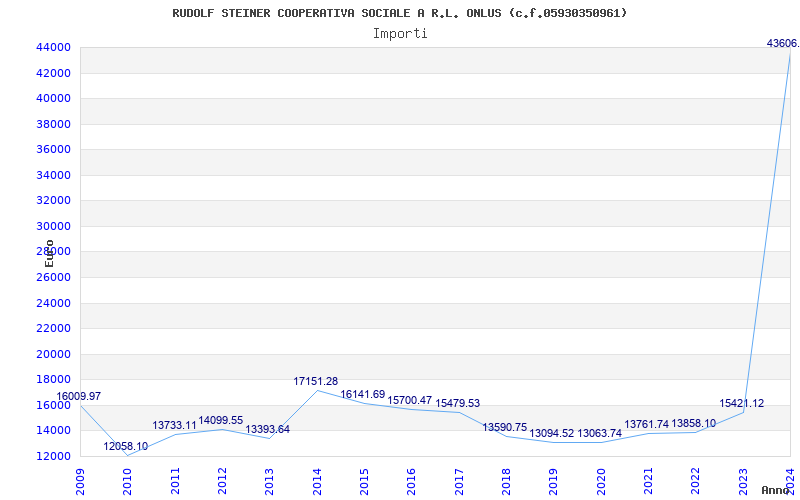Click the x-axis year 2020
The height and width of the screenshot is (500, 800).
[601, 482]
